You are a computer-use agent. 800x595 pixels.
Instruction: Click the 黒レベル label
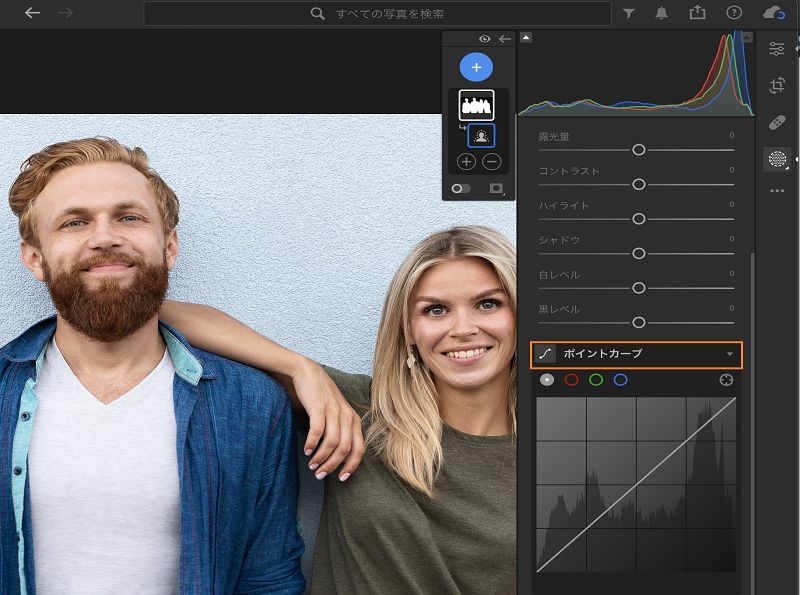click(559, 310)
